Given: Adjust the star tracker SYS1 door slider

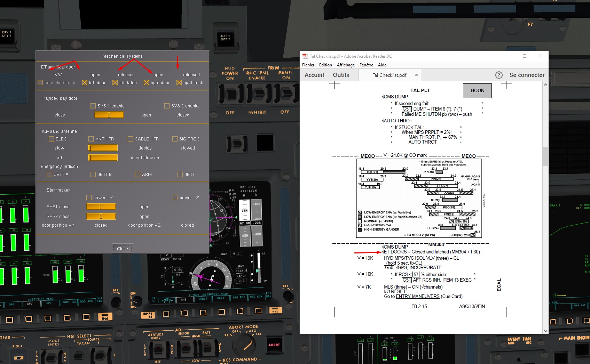Looking at the screenshot, I should pyautogui.click(x=101, y=207).
